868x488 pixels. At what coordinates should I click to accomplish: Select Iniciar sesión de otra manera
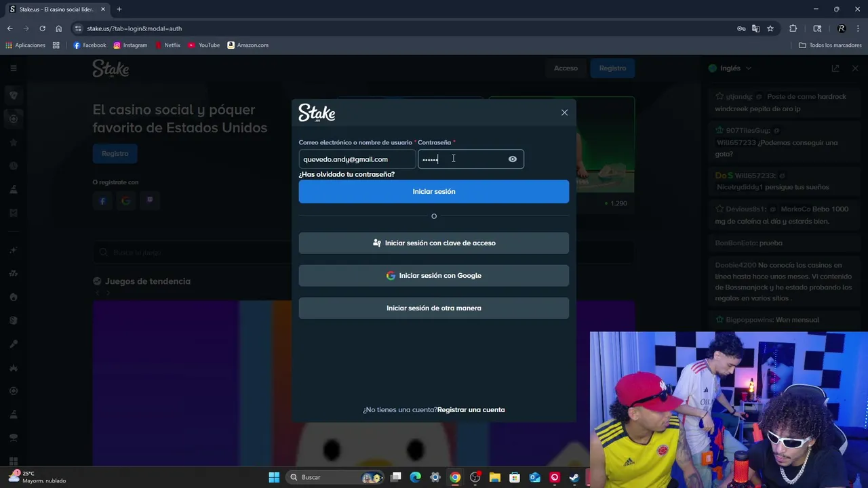[x=434, y=308]
